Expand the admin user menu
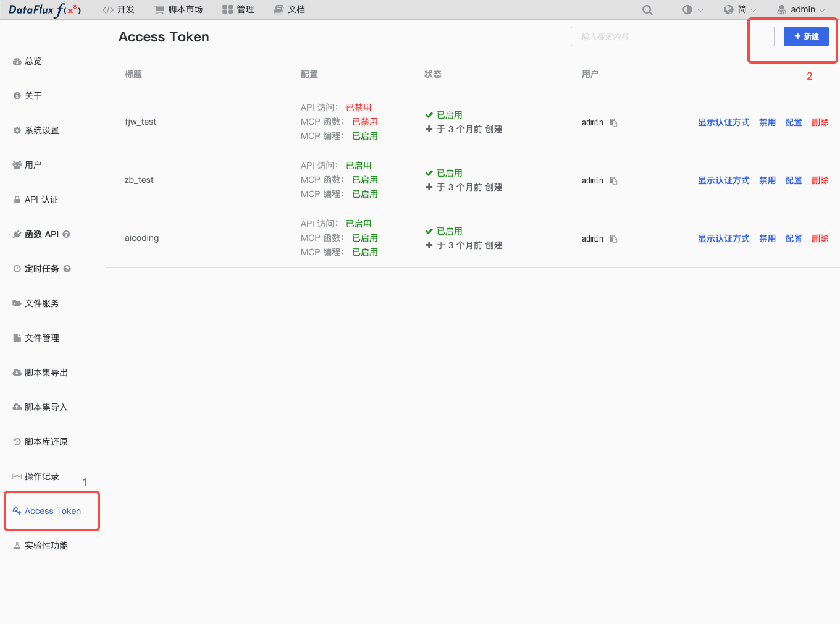Viewport: 840px width, 624px height. pos(801,10)
